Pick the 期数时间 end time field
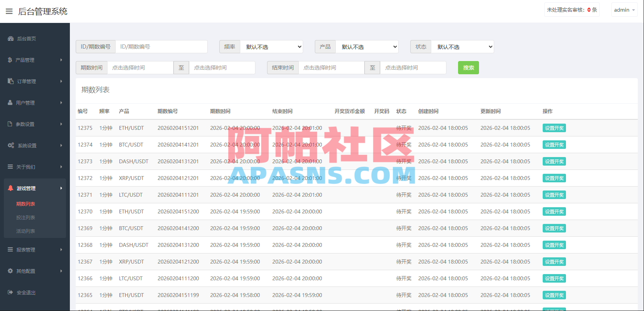This screenshot has height=311, width=644. pyautogui.click(x=222, y=68)
